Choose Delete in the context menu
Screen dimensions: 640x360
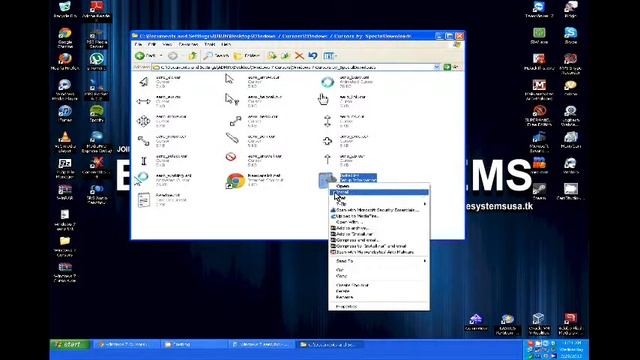(379, 291)
